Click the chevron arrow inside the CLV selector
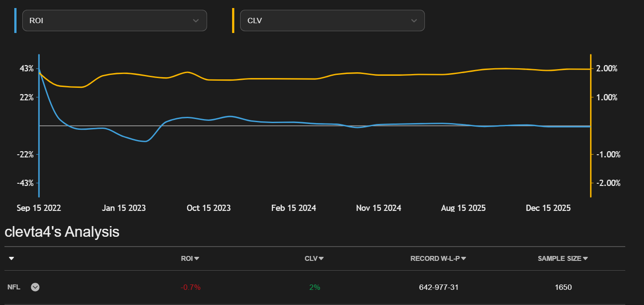 pyautogui.click(x=414, y=21)
